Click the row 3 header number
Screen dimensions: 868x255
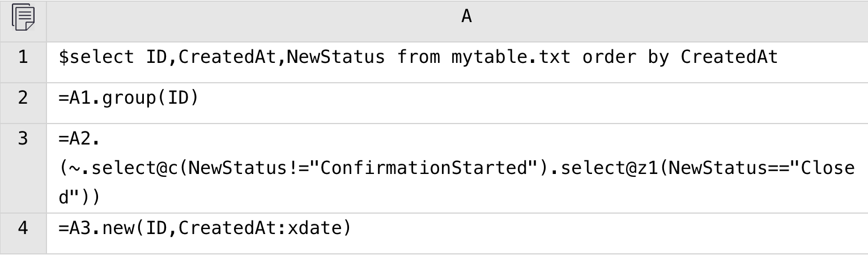coord(23,139)
